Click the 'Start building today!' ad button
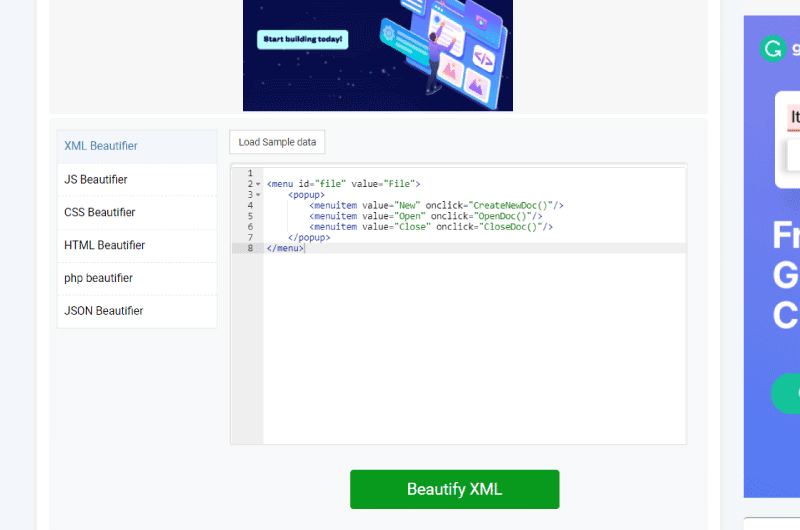 click(x=303, y=39)
